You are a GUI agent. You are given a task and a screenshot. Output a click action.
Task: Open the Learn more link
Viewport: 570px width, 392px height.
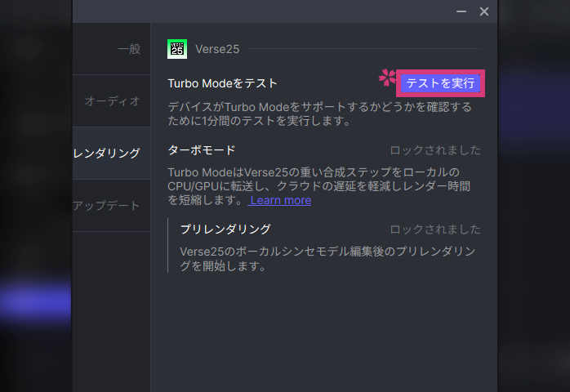[280, 200]
